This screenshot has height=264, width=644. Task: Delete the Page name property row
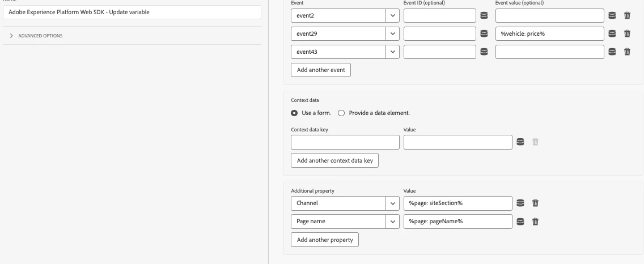tap(535, 222)
